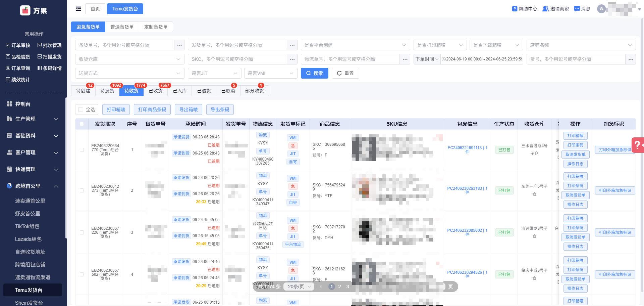This screenshot has height=306, width=644.
Task: Click ellipsis button beside SKC input
Action: pyautogui.click(x=292, y=59)
